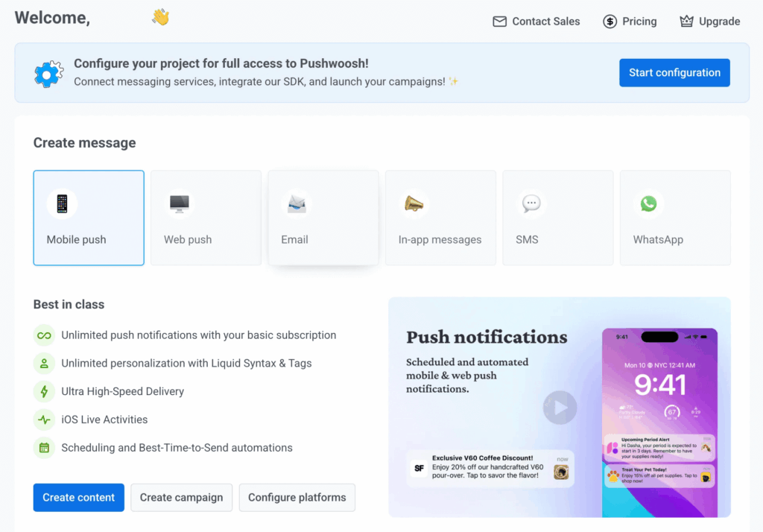This screenshot has height=532, width=763.
Task: Click the WhatsApp channel icon
Action: pyautogui.click(x=648, y=202)
